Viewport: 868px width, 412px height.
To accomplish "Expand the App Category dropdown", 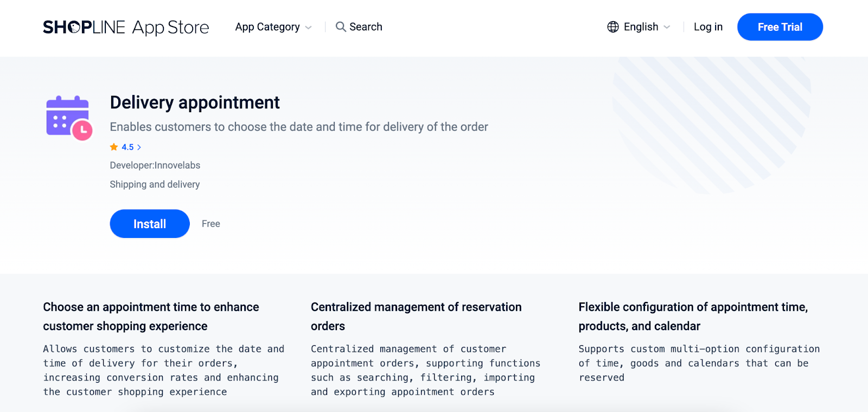I will coord(267,27).
